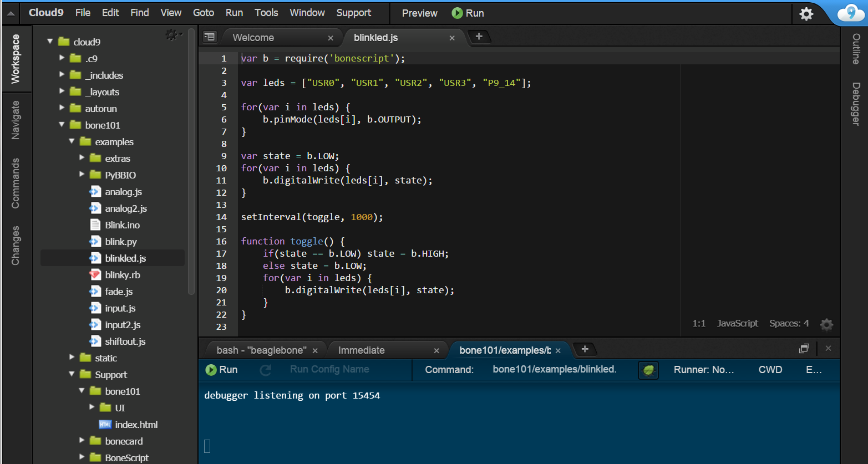Expand the PyBBIO folder
Viewport: 868px width, 464px height.
point(82,175)
